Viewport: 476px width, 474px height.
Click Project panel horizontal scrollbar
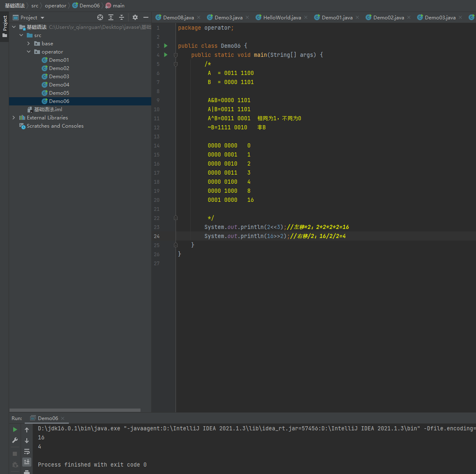tap(75, 410)
